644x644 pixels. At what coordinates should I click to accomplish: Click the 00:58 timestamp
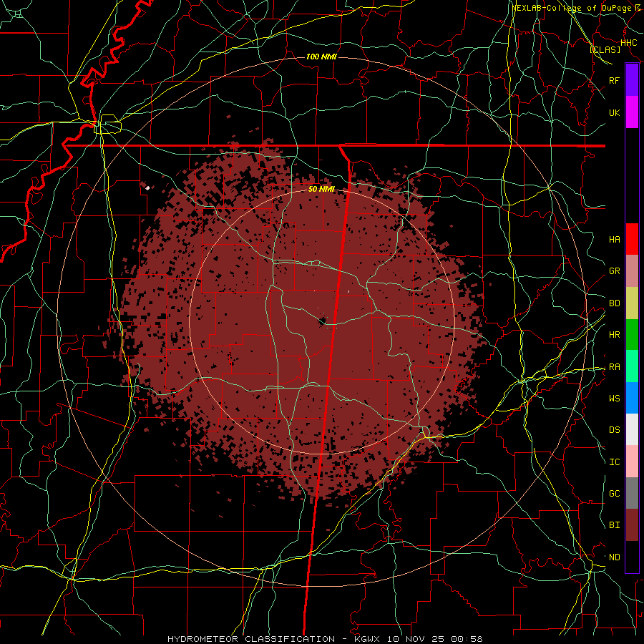467,639
